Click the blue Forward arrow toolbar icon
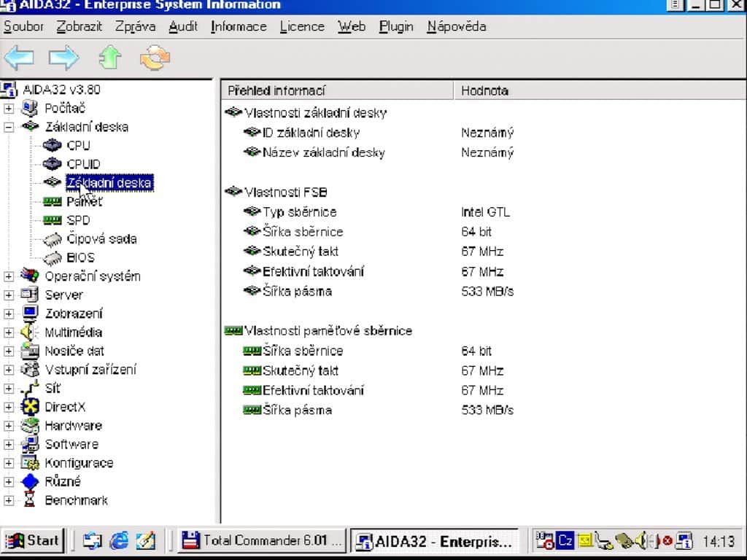The image size is (747, 560). 64,58
